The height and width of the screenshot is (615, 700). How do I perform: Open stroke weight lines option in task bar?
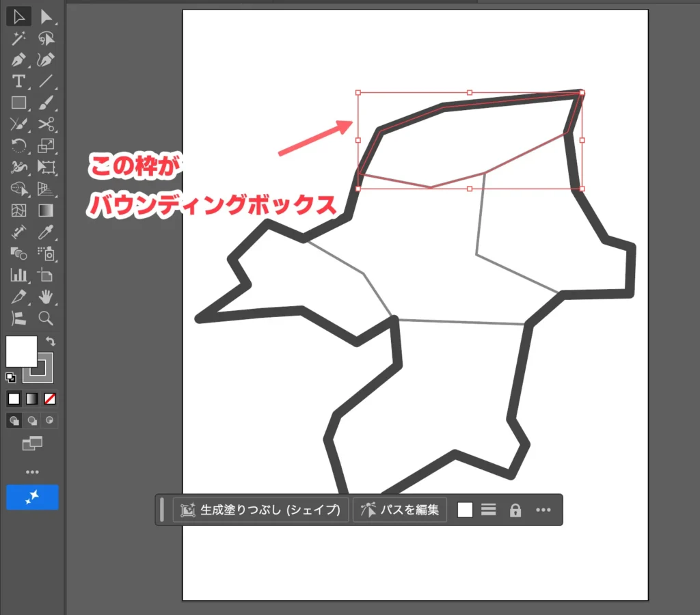(488, 510)
